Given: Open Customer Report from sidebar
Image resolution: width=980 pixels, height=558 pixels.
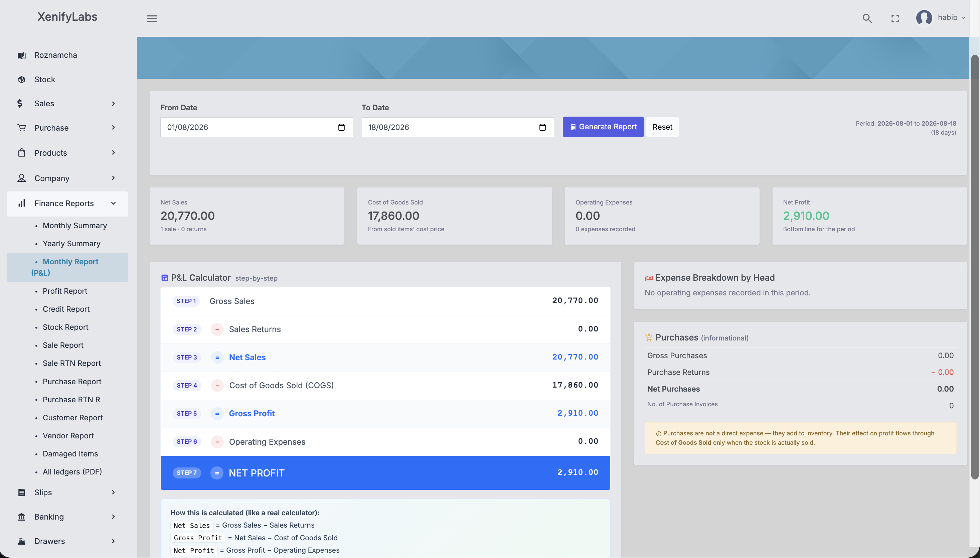Looking at the screenshot, I should point(72,417).
